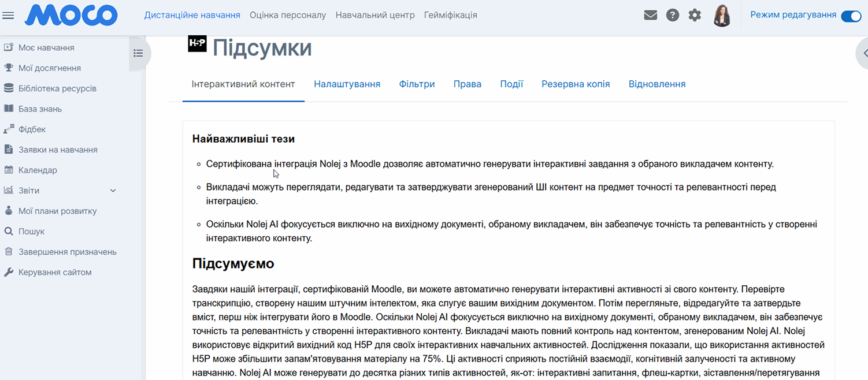Open Бібліотека ресурсів in sidebar
868x380 pixels.
click(57, 88)
